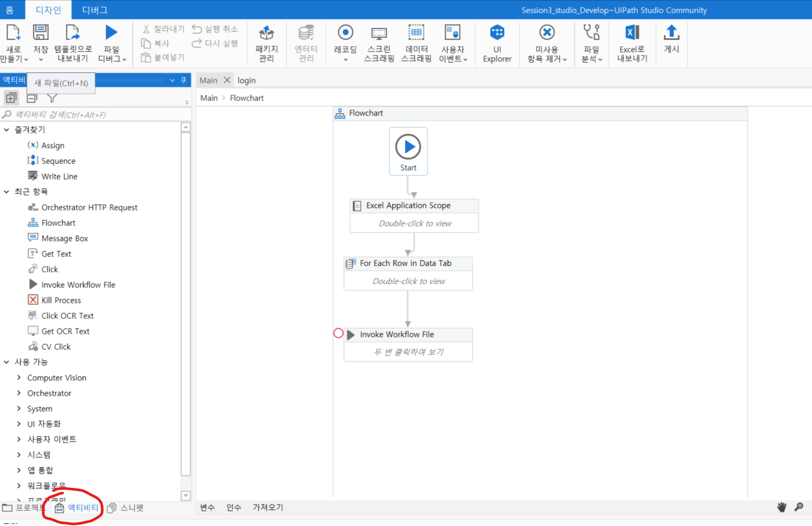Click Undo (실행 취소)
The image size is (812, 526).
(215, 29)
